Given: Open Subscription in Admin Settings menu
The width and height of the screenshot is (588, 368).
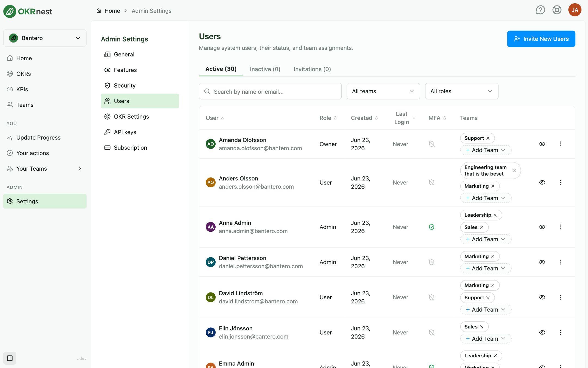Looking at the screenshot, I should (x=140, y=148).
